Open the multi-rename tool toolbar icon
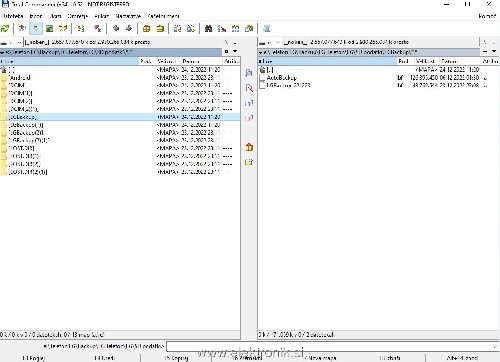This screenshot has width=500, height=362. tap(222, 29)
